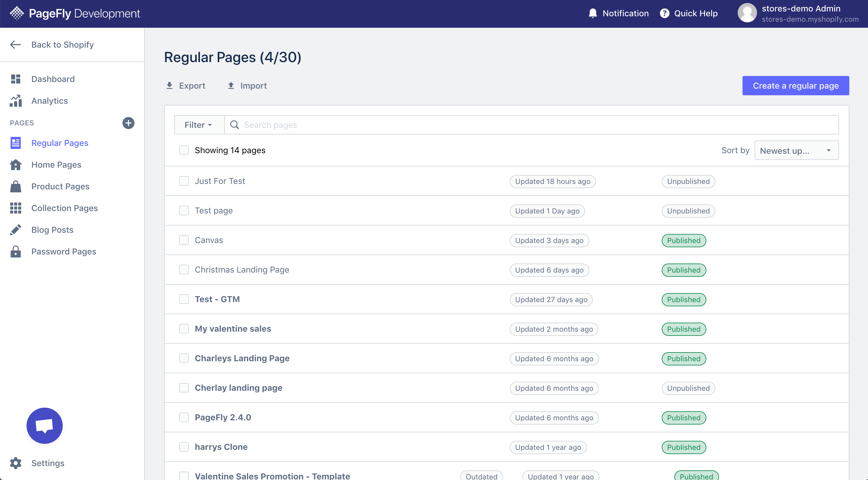Open the My valentine sales page
The image size is (868, 480).
[x=233, y=329]
